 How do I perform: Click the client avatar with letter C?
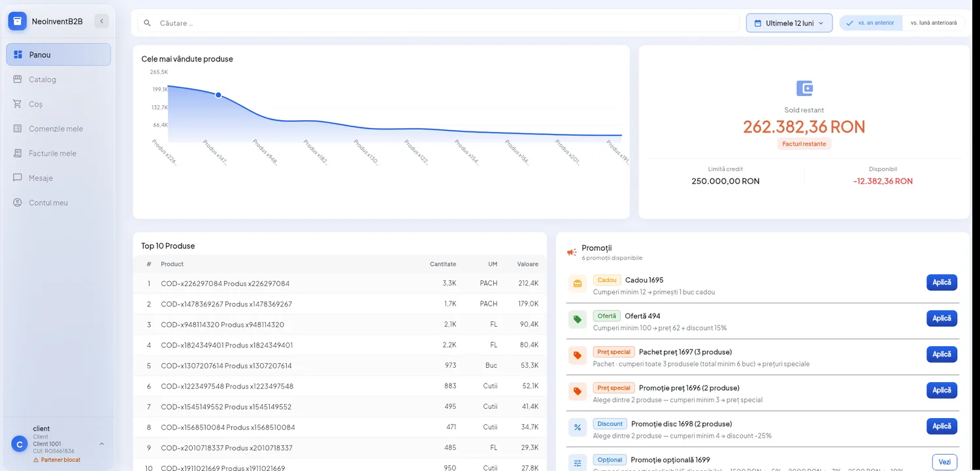click(20, 444)
